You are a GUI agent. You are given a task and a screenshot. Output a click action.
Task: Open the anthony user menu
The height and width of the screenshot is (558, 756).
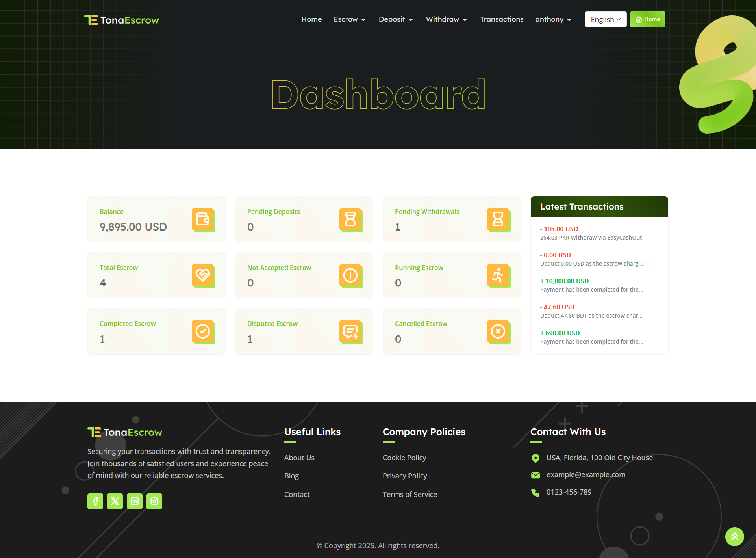point(553,19)
